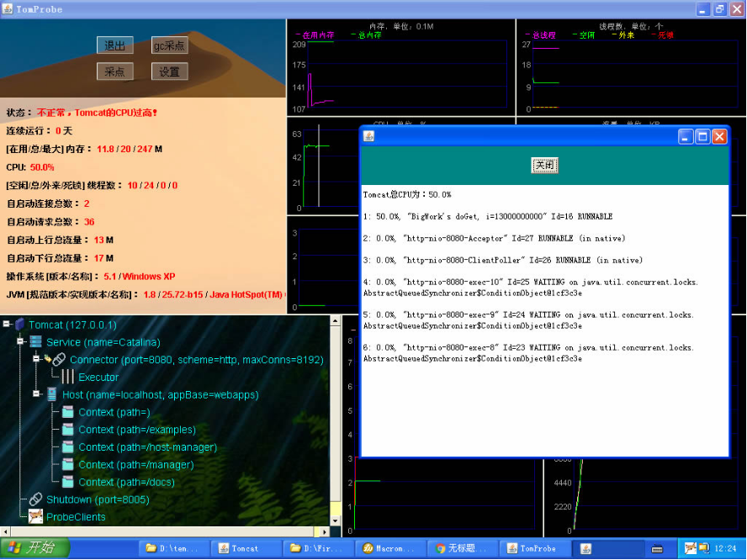Click the 死锁 legend label
Screen dimensions: 747x560
pyautogui.click(x=665, y=34)
